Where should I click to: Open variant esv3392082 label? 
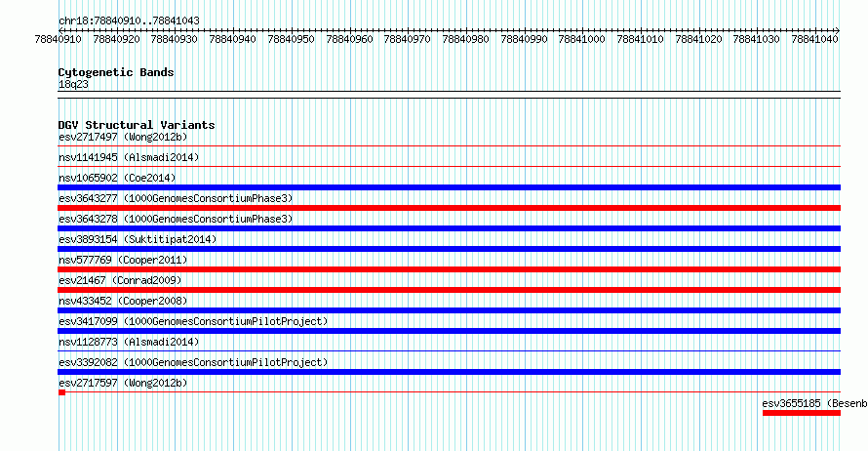point(193,362)
